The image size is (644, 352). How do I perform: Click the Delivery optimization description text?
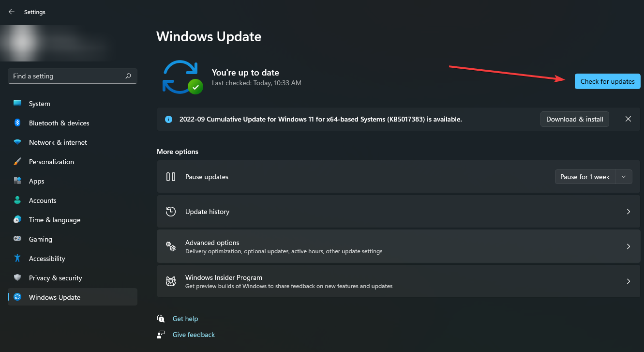(284, 251)
